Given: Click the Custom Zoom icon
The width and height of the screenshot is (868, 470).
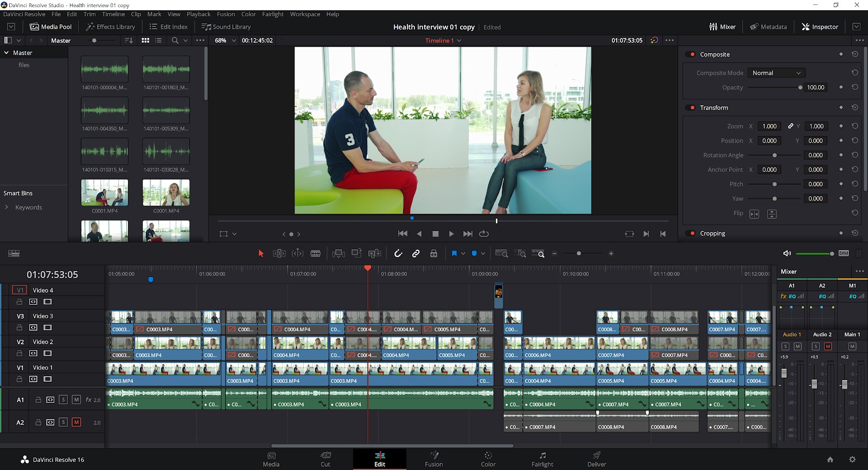Looking at the screenshot, I should 538,253.
